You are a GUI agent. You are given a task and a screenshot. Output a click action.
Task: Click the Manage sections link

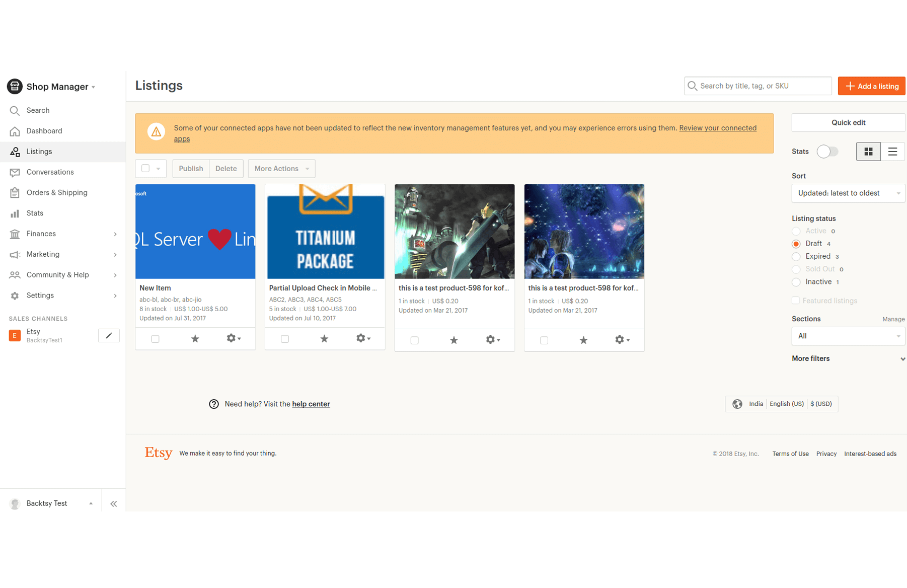893,320
